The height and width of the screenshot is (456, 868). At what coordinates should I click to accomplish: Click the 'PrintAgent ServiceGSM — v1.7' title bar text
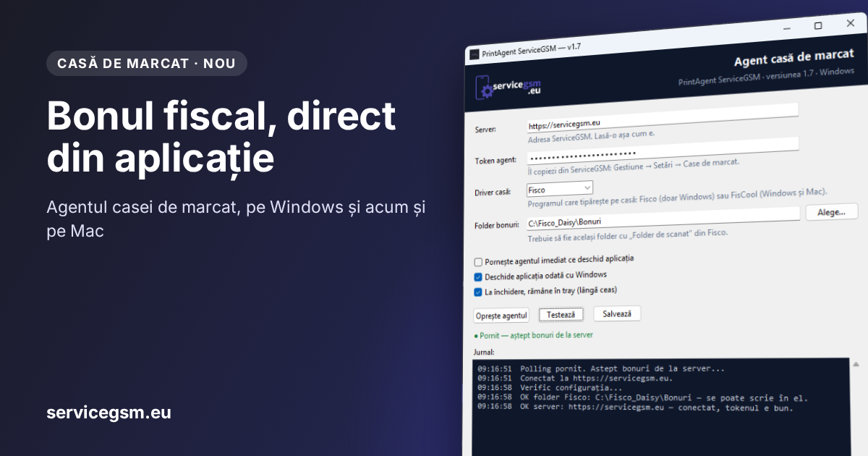point(532,51)
